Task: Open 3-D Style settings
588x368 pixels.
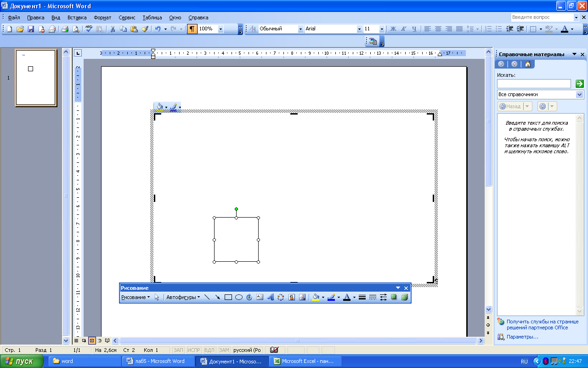Action: (404, 297)
